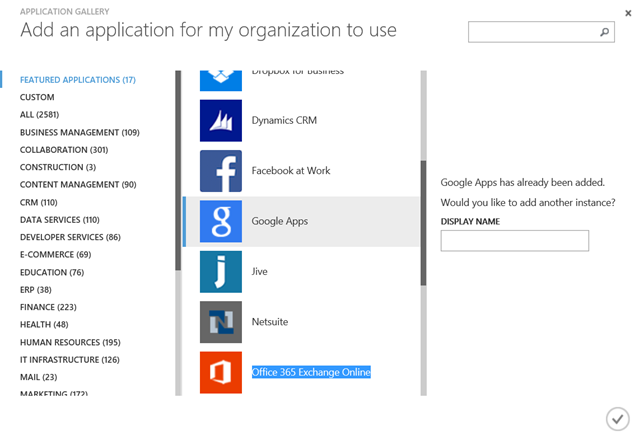639x440 pixels.
Task: Select the Jive label
Action: (259, 271)
